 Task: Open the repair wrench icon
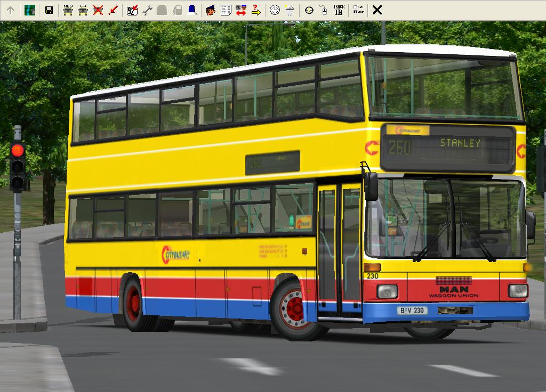147,10
